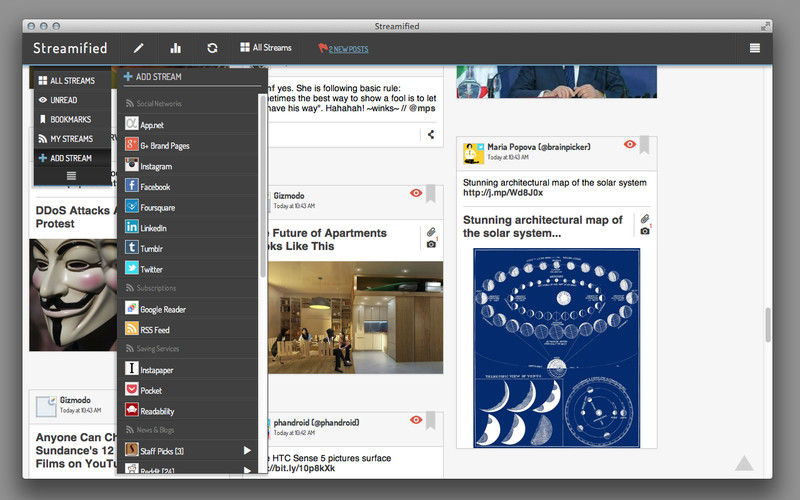Click the Subscriptions section header
Viewport: 800px width, 500px height.
[x=151, y=288]
